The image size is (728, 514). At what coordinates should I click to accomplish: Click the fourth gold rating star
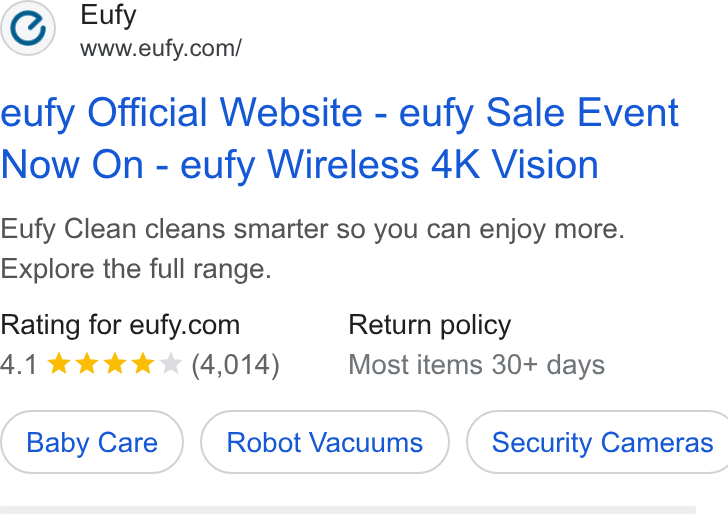[143, 363]
